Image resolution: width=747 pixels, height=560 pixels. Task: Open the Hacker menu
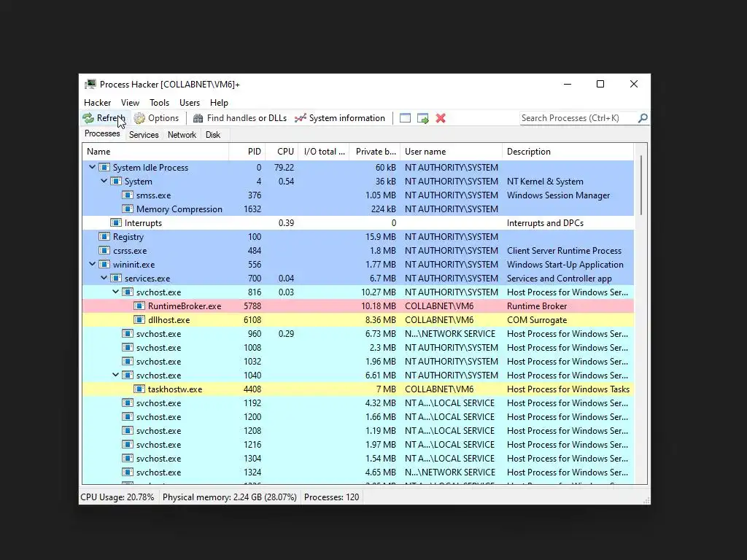[97, 102]
